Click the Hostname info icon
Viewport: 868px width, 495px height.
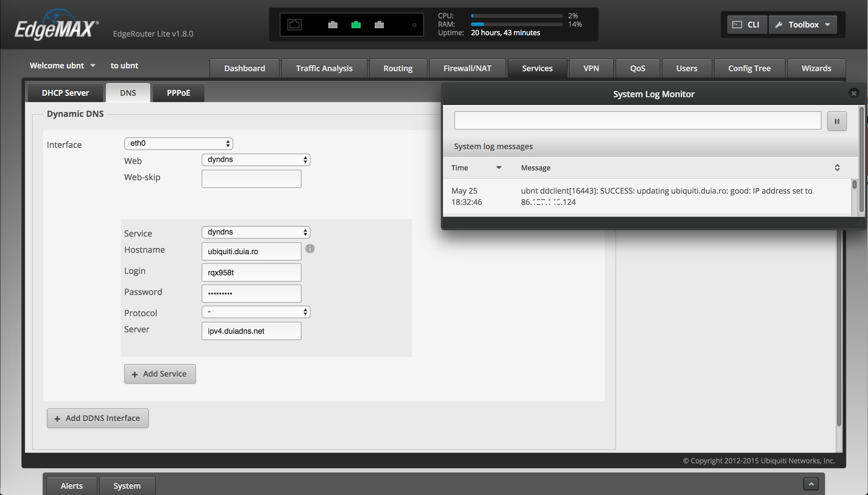click(310, 249)
